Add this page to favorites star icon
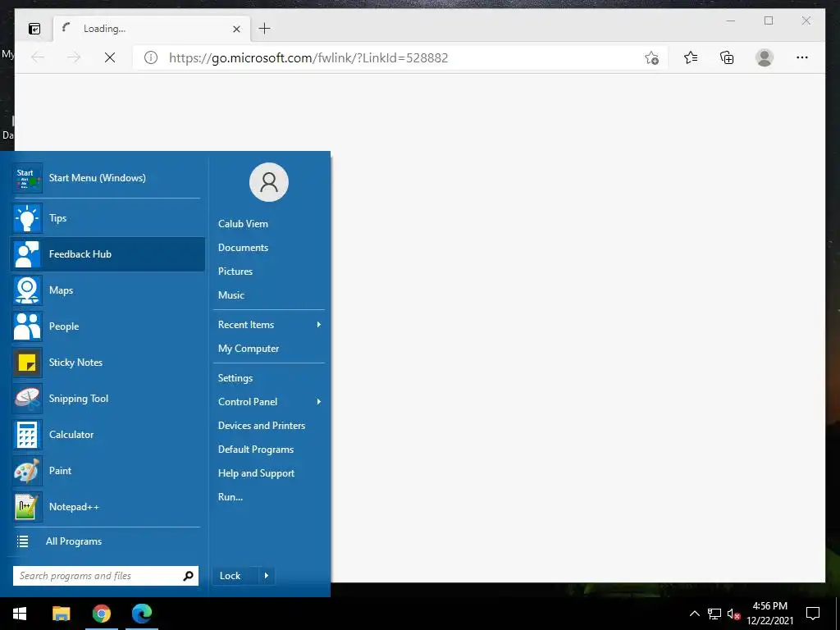The width and height of the screenshot is (840, 630). pos(651,58)
